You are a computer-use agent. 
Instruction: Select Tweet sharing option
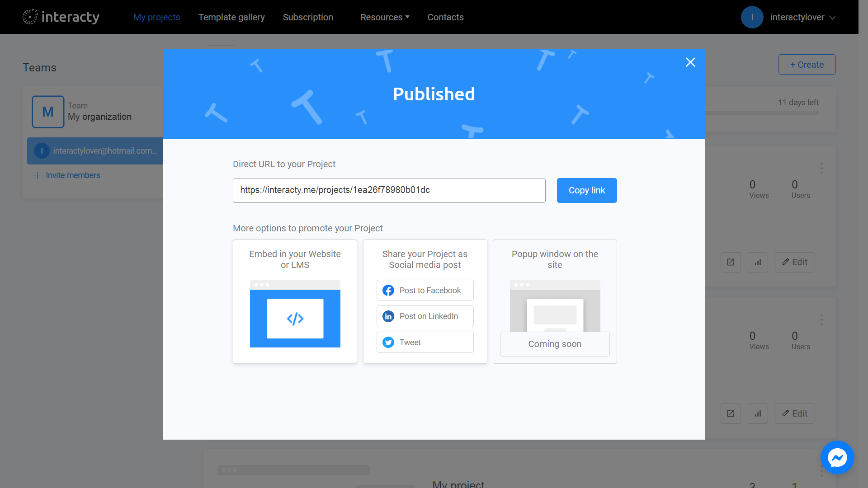pyautogui.click(x=425, y=342)
